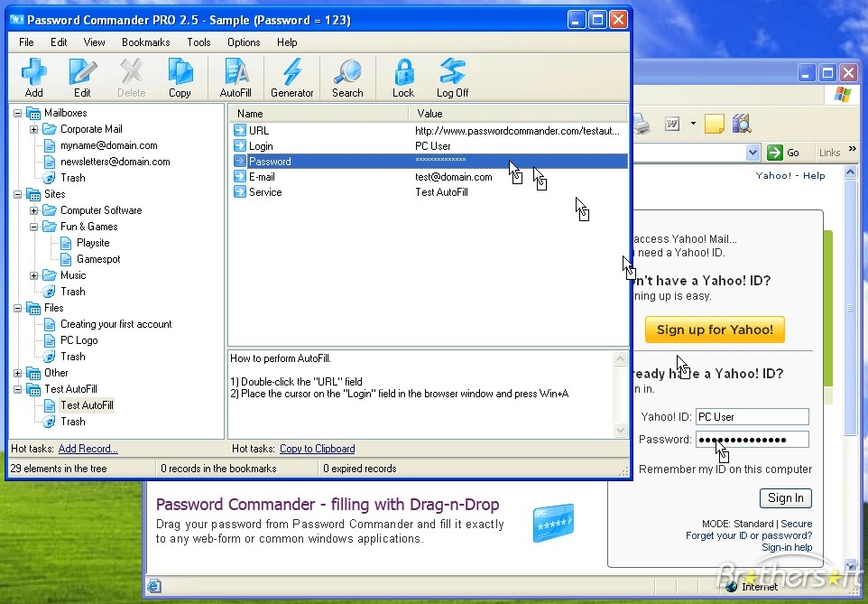Open the Help menu in Password Commander
Image resolution: width=868 pixels, height=604 pixels.
287,42
